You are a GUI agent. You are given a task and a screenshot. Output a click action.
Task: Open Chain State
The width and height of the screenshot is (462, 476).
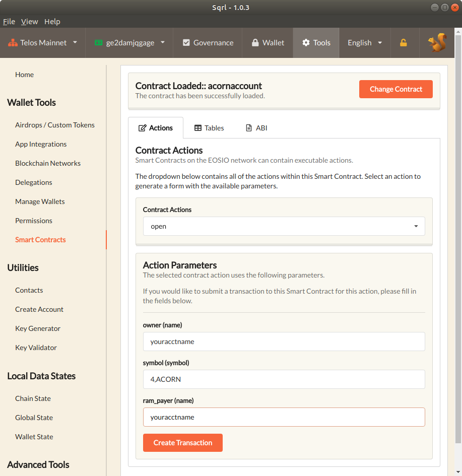click(33, 398)
